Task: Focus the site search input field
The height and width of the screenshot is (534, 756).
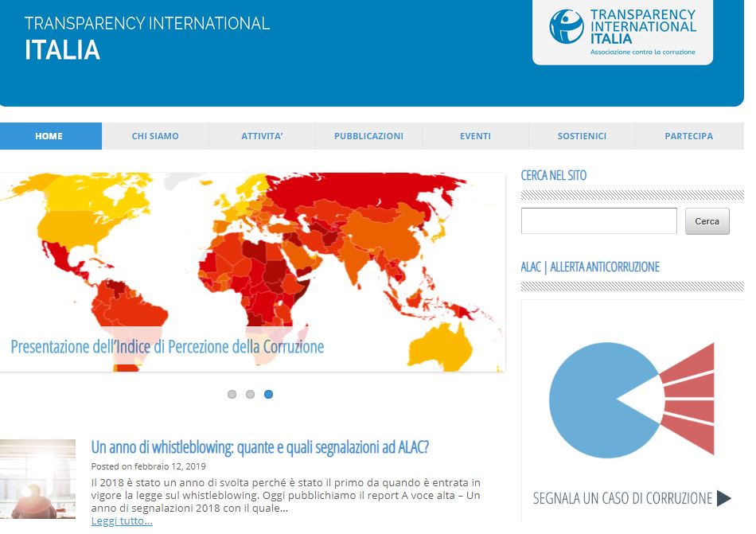Action: 598,220
